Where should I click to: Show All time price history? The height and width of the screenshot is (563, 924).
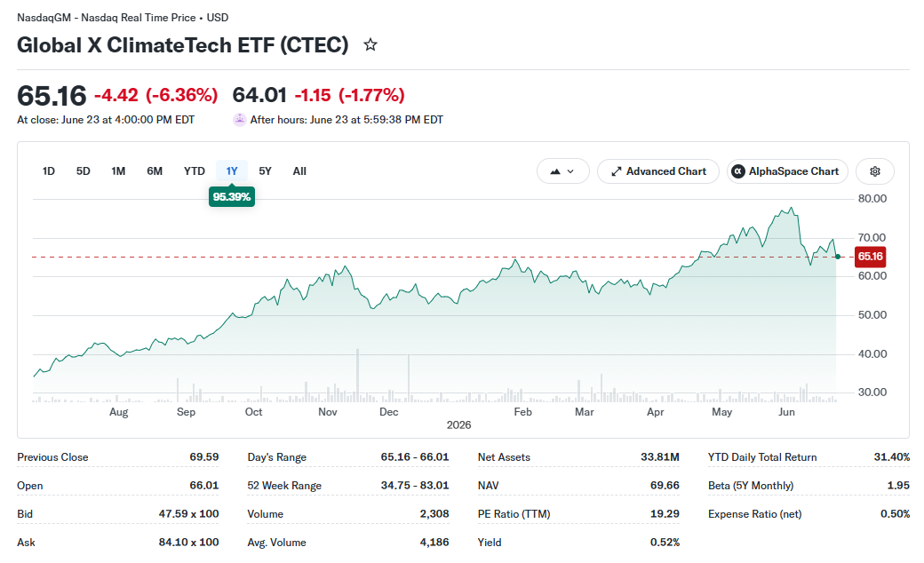[299, 171]
